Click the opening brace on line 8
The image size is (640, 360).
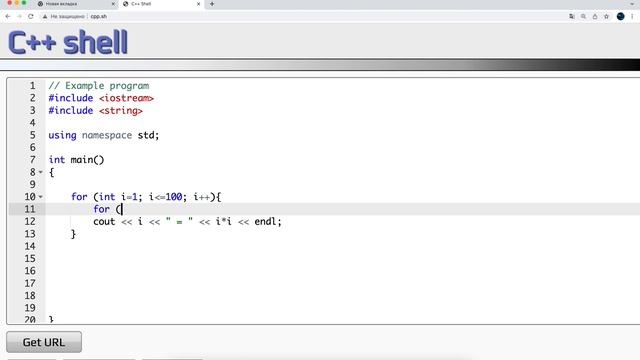(x=51, y=172)
